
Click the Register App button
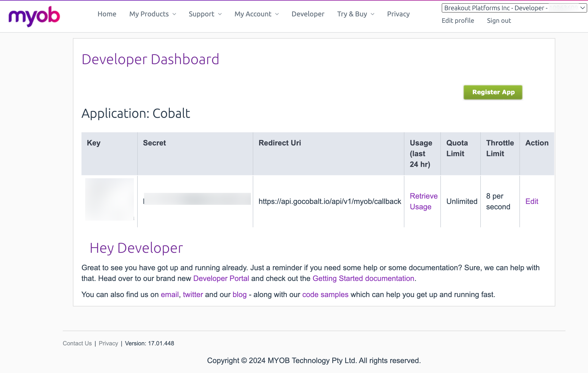(x=493, y=92)
